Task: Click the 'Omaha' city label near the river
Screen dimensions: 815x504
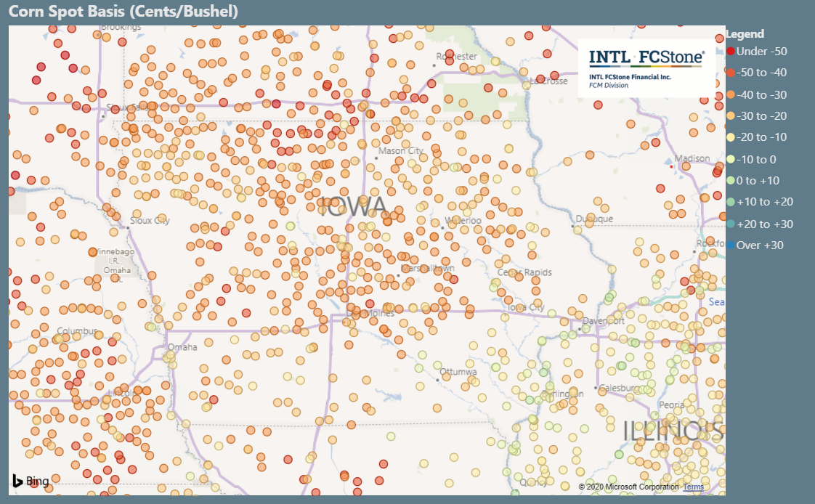Action: click(x=182, y=347)
